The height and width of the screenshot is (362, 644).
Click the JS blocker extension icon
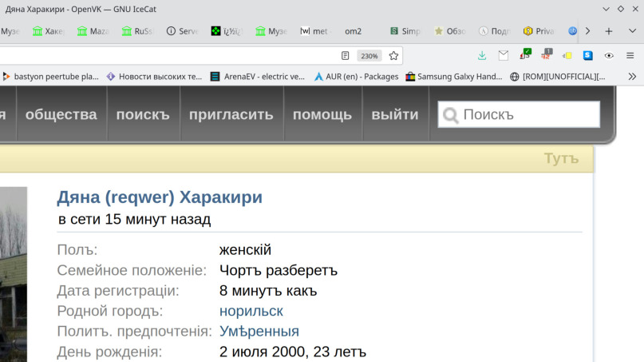coord(524,56)
